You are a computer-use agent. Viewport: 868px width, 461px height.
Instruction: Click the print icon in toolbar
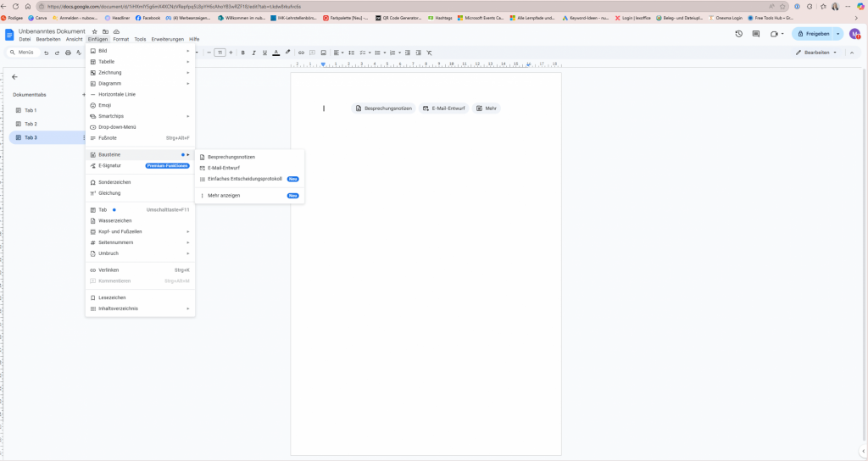[x=68, y=53]
